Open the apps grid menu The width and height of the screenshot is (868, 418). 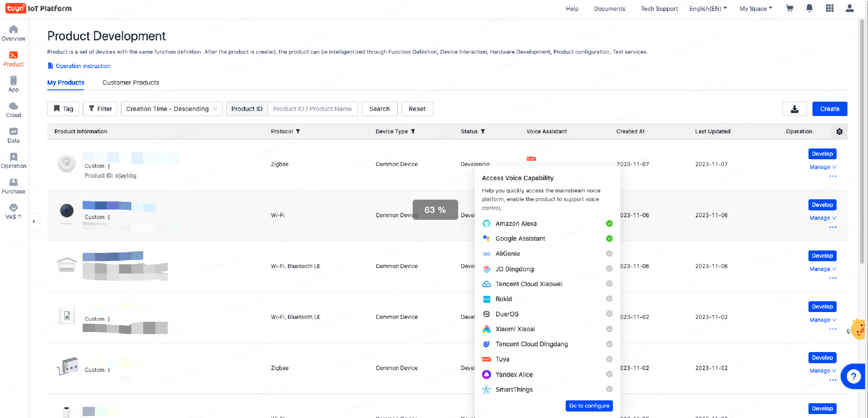pos(829,8)
